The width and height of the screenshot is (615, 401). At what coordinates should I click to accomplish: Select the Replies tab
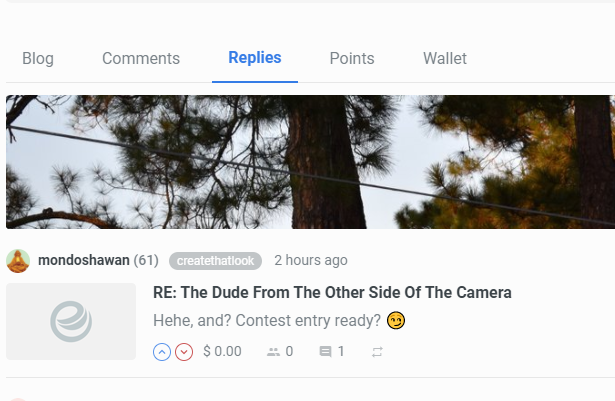point(255,58)
